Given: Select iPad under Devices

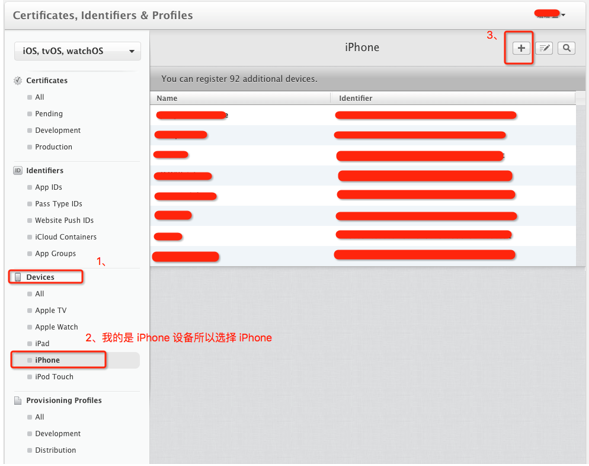Looking at the screenshot, I should click(42, 344).
